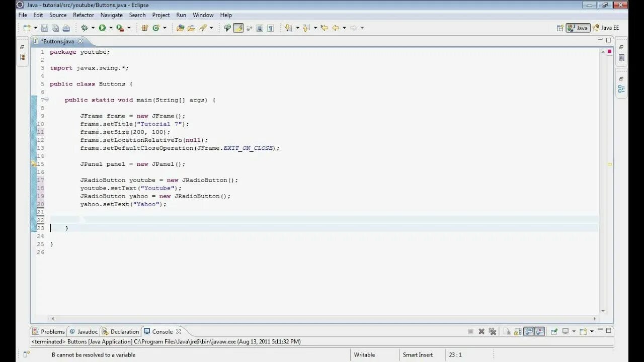Go to Next Annotation

288,28
